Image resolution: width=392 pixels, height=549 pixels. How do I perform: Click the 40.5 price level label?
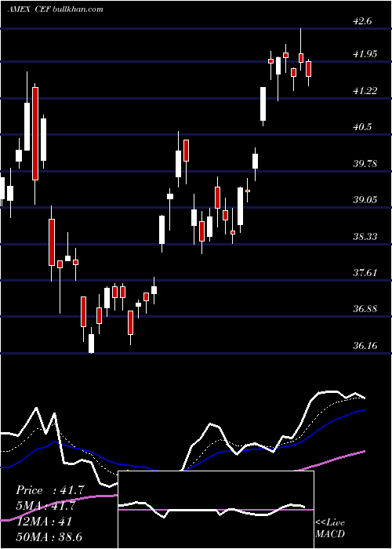tap(362, 127)
